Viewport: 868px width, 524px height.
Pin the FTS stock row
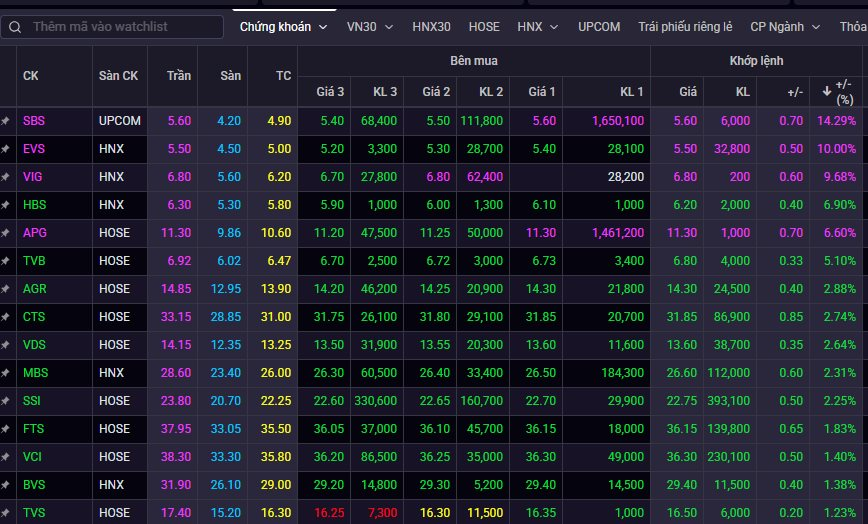coord(5,429)
